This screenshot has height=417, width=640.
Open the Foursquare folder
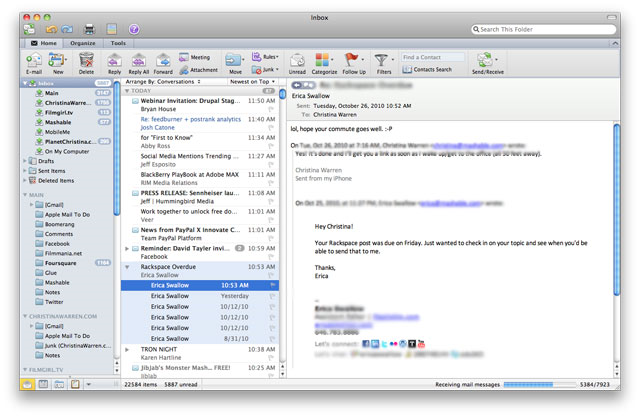click(x=60, y=263)
